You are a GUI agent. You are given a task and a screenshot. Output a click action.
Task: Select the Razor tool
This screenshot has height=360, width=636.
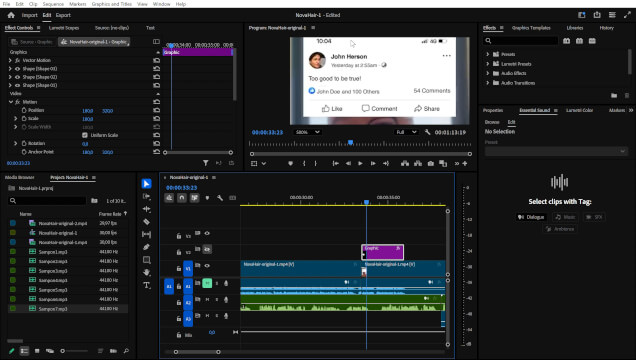coord(146,222)
